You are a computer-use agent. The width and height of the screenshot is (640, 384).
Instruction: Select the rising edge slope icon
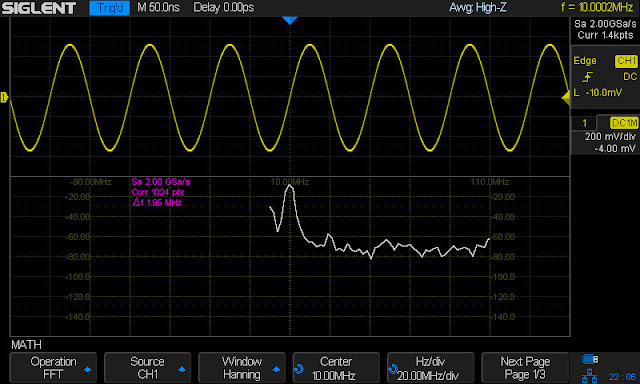(x=587, y=77)
